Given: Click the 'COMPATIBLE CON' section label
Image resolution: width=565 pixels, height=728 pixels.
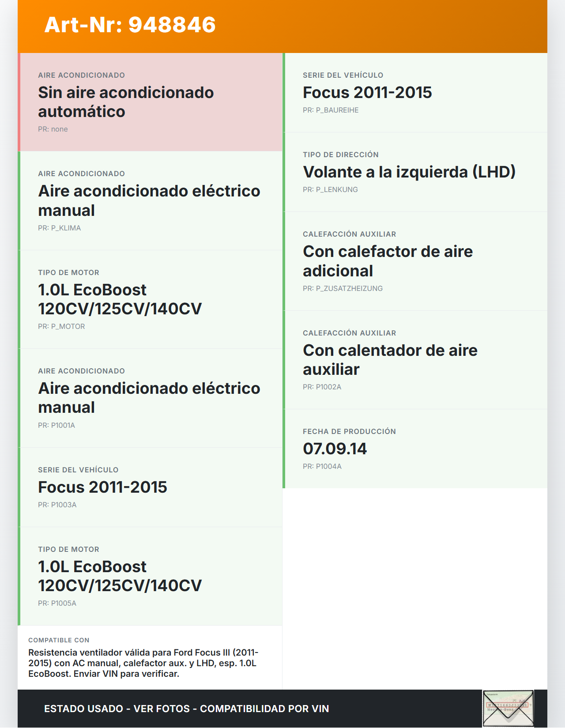Looking at the screenshot, I should pos(59,640).
